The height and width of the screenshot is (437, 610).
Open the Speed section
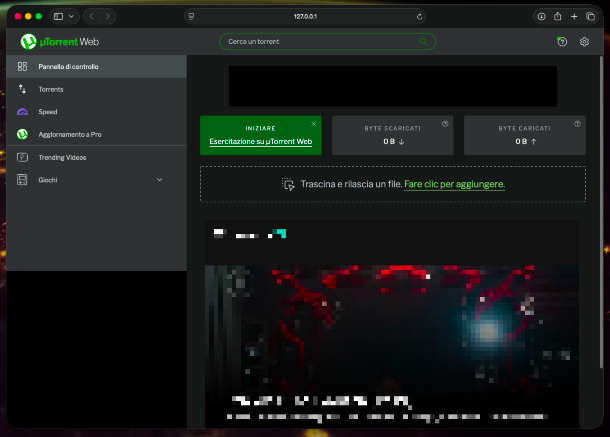pyautogui.click(x=96, y=112)
